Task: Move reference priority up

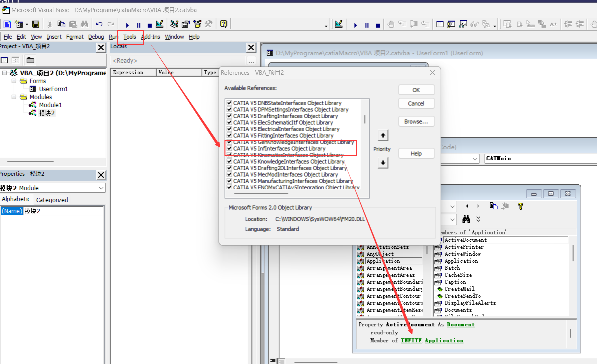Action: [383, 135]
